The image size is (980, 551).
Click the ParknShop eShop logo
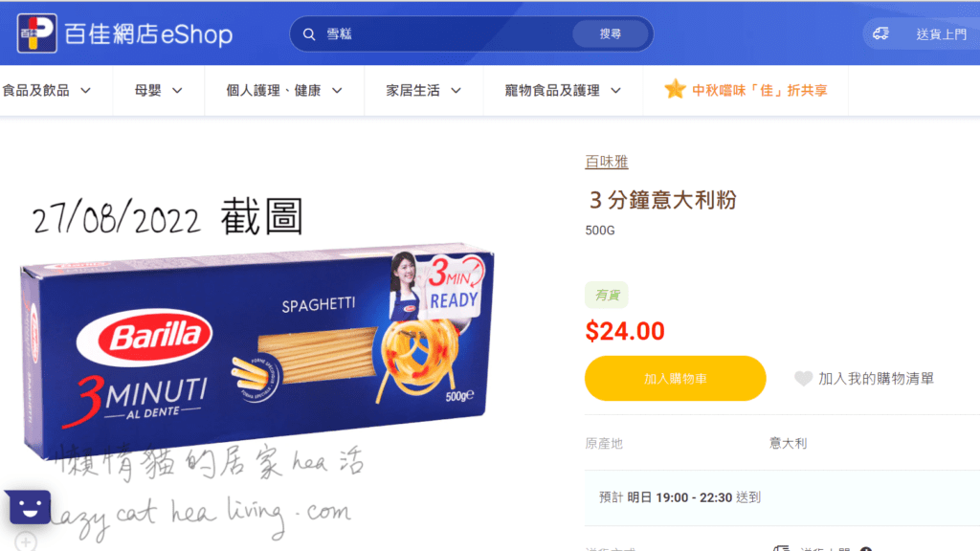click(125, 33)
